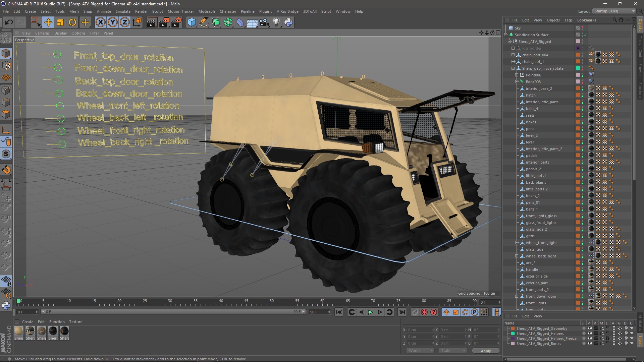Image resolution: width=644 pixels, height=362 pixels.
Task: Toggle X axis lock
Action: (x=100, y=22)
